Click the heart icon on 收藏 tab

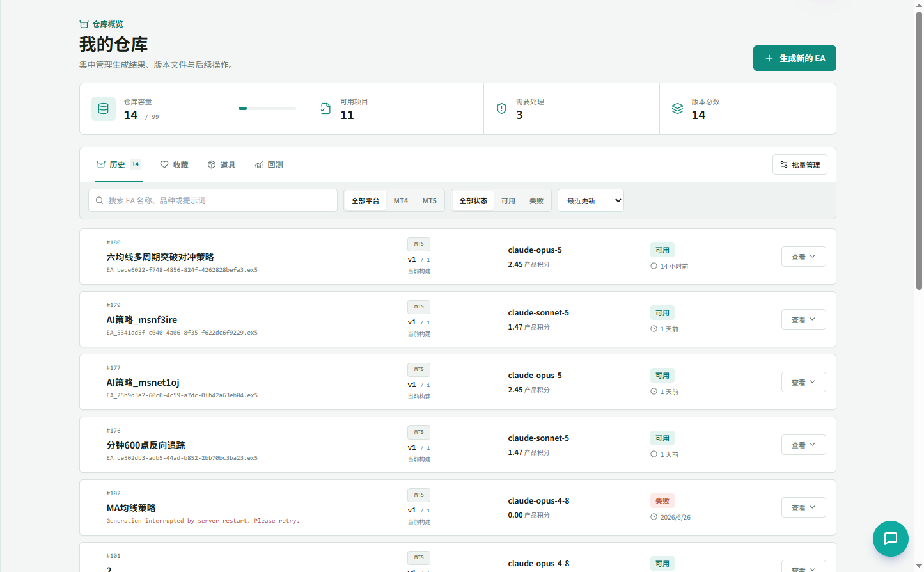coord(164,164)
